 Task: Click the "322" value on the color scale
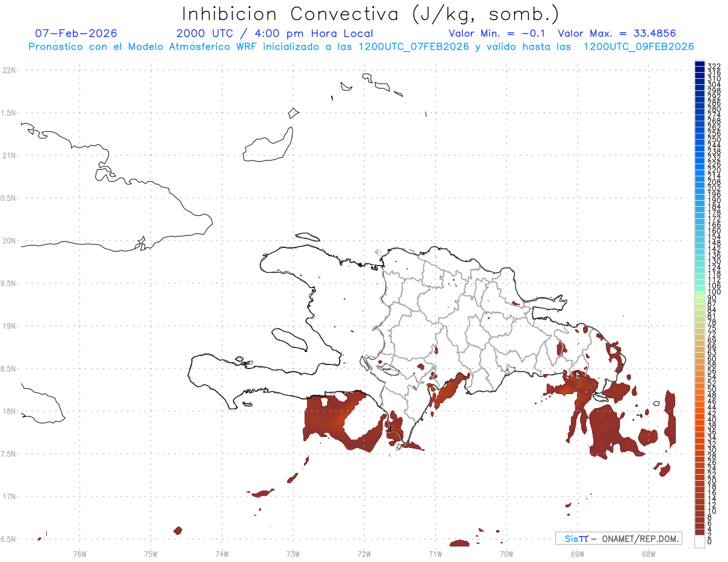714,65
